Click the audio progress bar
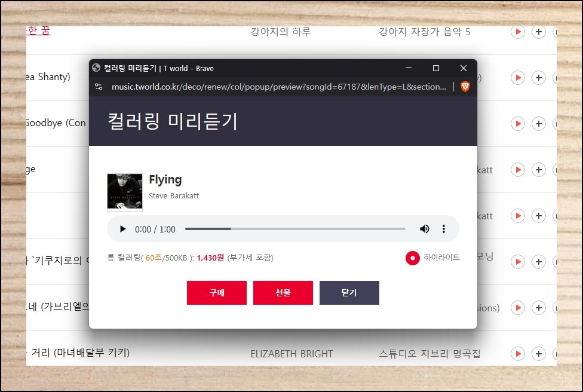Screen dimensions: 583x392 [x=295, y=229]
